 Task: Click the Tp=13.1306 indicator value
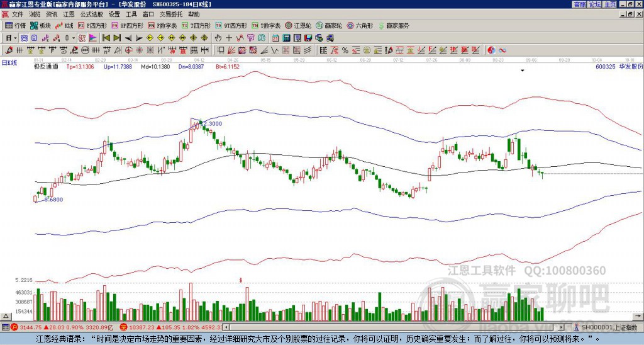coord(80,66)
